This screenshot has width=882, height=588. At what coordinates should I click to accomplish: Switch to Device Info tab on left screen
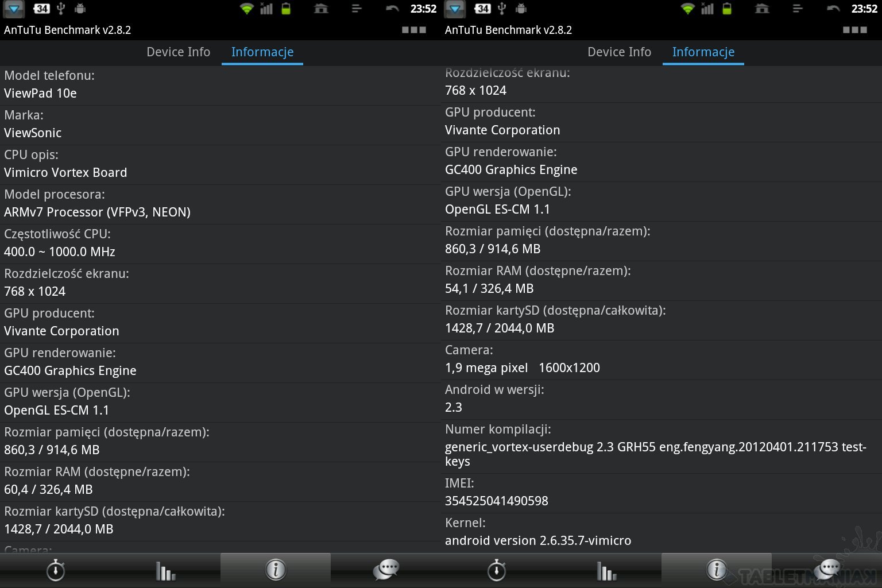178,52
